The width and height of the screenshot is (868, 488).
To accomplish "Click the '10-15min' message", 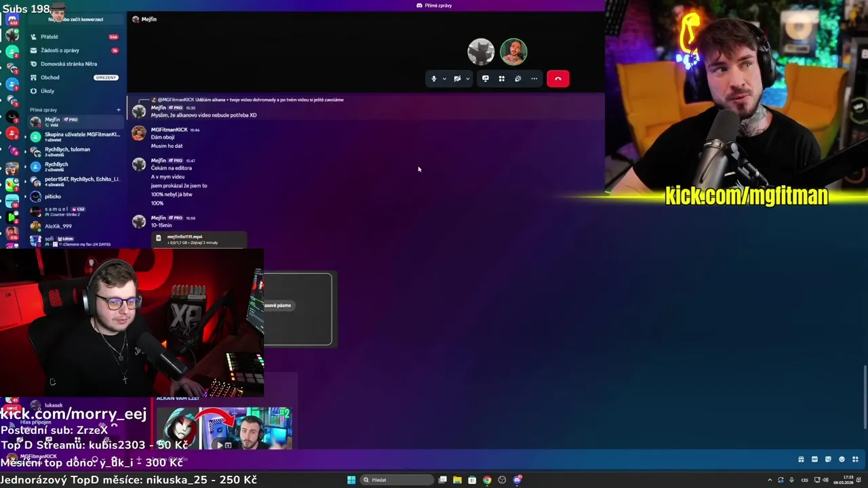I will (x=161, y=225).
